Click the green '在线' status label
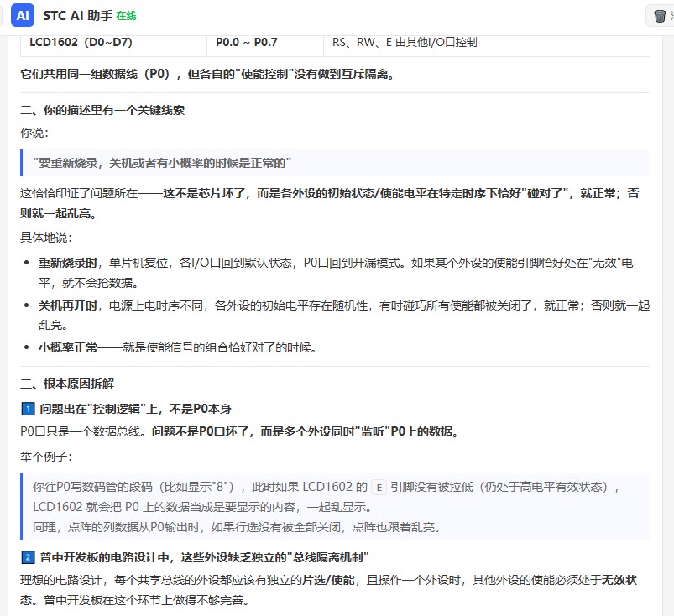This screenshot has width=674, height=616. [126, 16]
